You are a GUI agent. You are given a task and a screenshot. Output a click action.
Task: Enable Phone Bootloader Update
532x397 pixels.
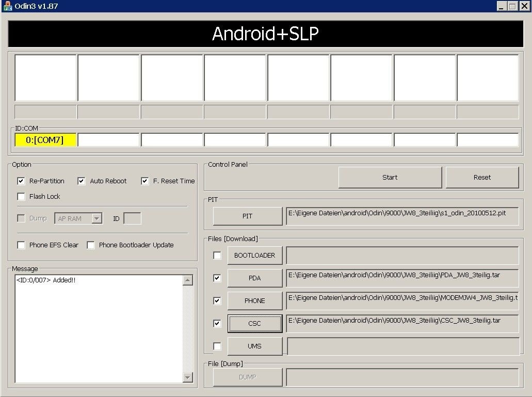pos(91,245)
